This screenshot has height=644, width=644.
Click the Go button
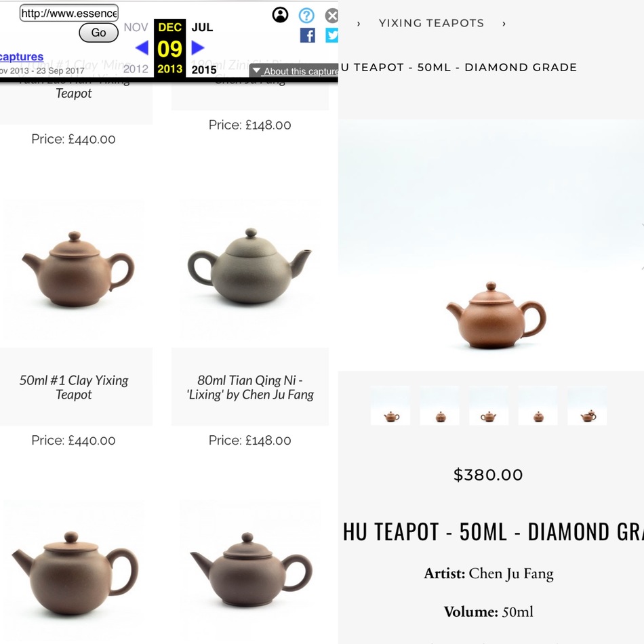point(98,33)
